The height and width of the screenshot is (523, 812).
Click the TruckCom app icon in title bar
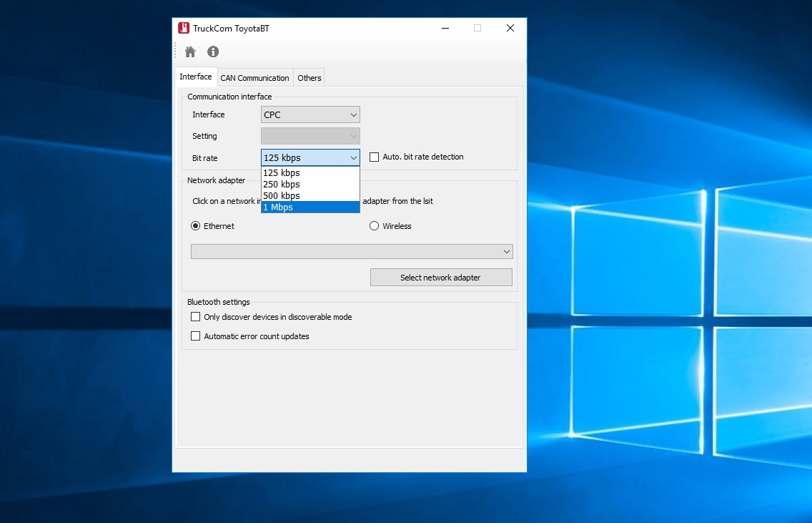coord(184,29)
